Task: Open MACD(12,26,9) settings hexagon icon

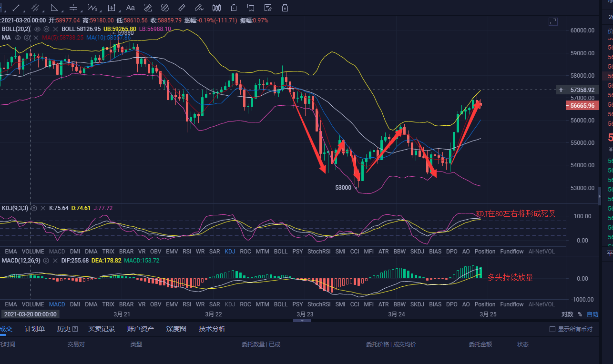Action: [x=46, y=261]
